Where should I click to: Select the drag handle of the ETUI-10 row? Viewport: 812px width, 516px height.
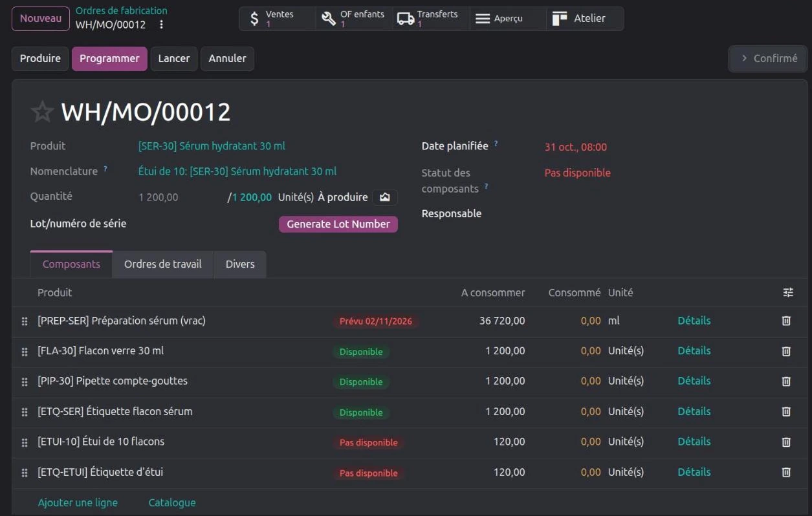tap(25, 443)
